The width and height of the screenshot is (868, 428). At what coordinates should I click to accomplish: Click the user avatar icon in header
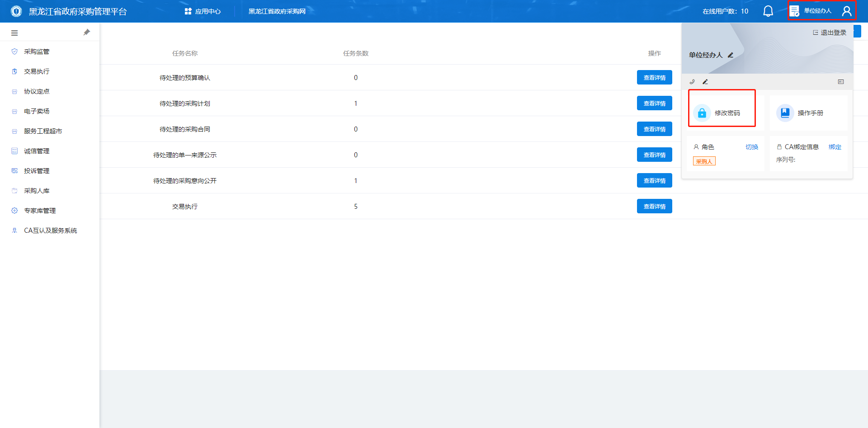(847, 11)
